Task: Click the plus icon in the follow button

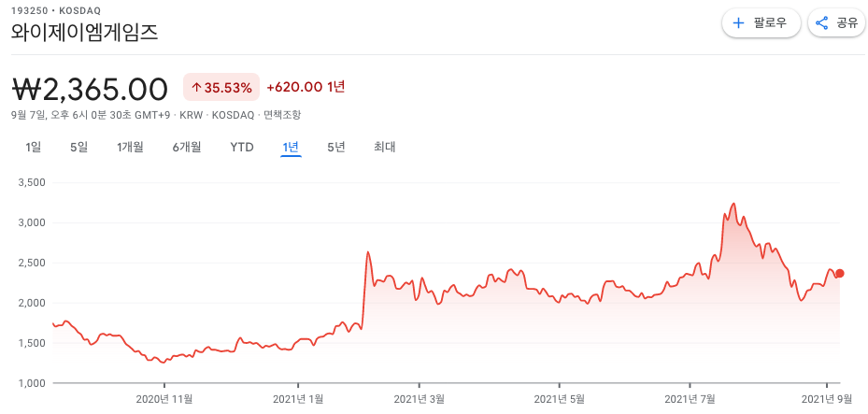Action: pyautogui.click(x=738, y=23)
